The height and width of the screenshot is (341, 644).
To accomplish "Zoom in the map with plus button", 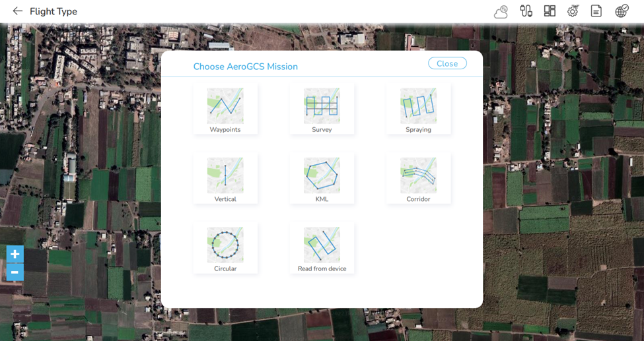I will coord(15,254).
